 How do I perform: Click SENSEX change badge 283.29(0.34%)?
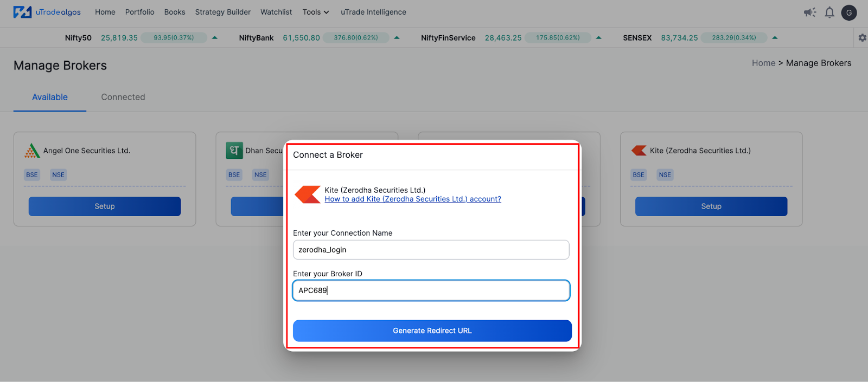(x=734, y=38)
